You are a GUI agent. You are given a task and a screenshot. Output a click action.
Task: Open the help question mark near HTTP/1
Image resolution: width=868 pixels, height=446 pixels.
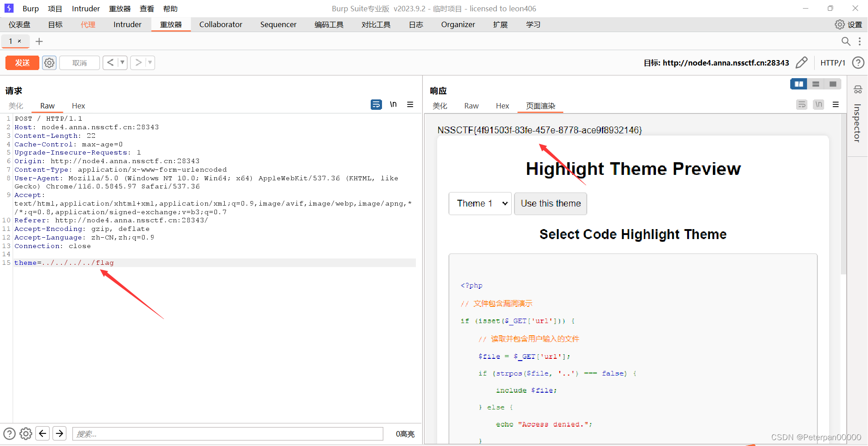click(x=858, y=62)
